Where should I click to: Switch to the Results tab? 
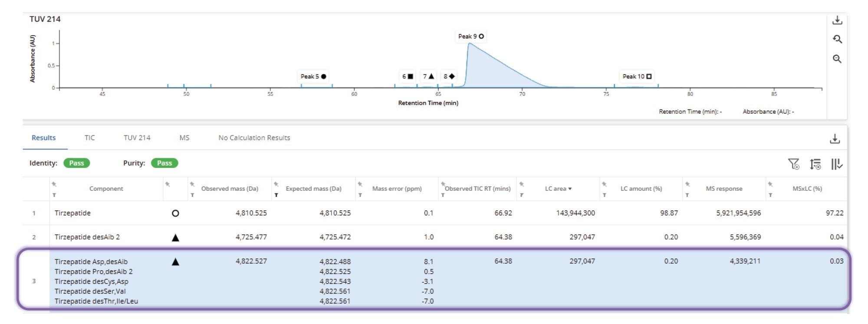click(43, 138)
